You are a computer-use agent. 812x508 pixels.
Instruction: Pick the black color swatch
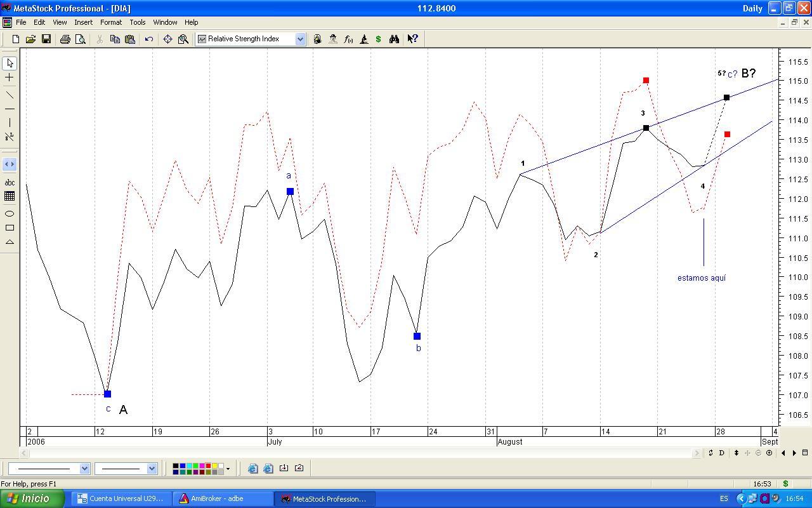pos(175,466)
